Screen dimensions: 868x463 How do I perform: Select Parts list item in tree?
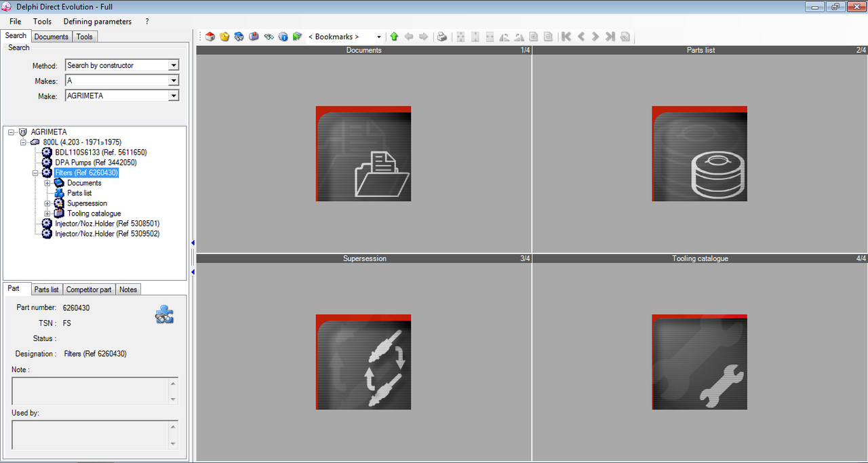click(79, 193)
